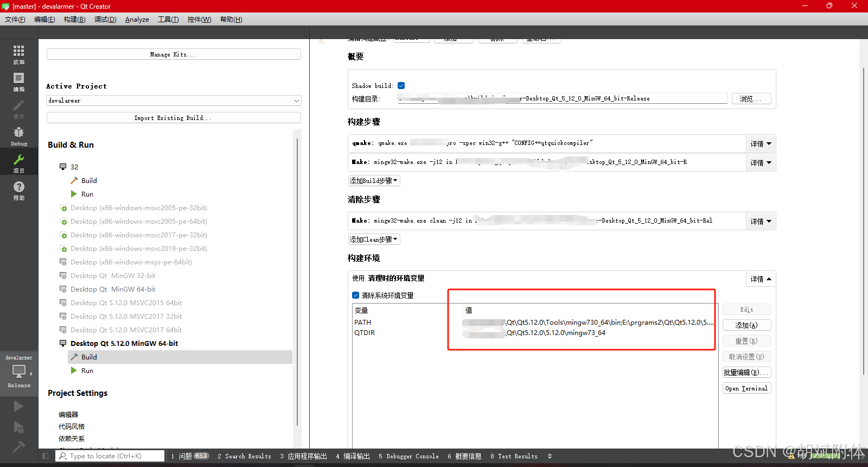Click the Qt Creator title bar logo
The width and height of the screenshot is (868, 467).
click(6, 6)
